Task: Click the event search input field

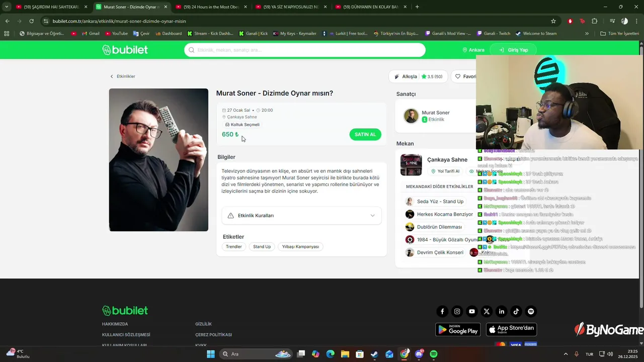Action: (305, 50)
